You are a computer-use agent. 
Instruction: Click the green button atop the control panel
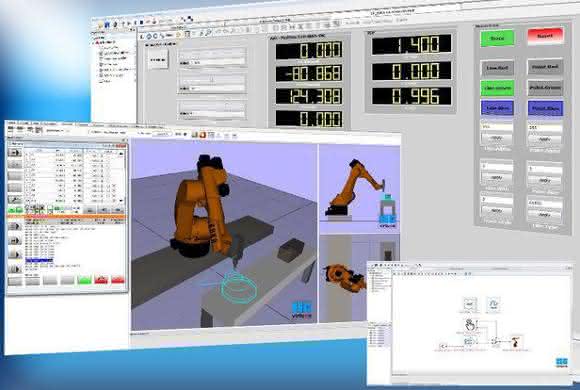tap(497, 38)
